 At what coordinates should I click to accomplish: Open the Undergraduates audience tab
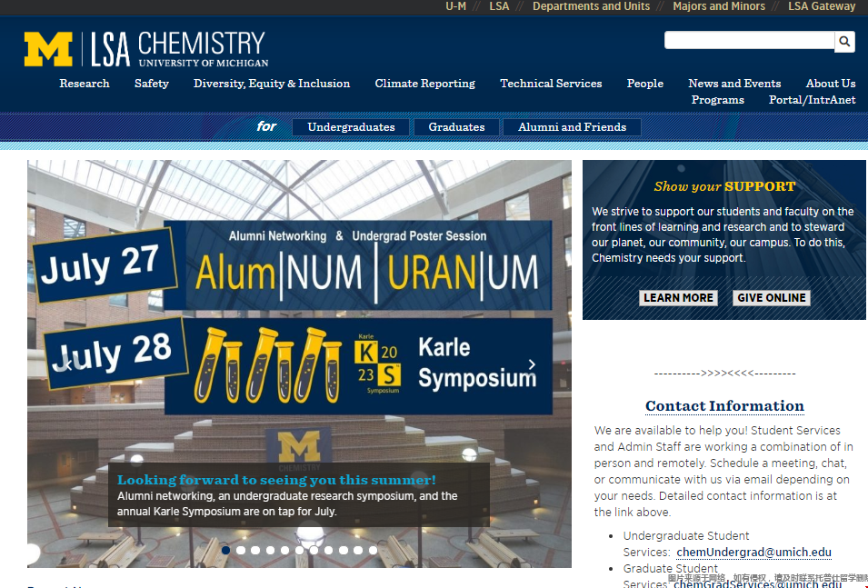(x=351, y=127)
